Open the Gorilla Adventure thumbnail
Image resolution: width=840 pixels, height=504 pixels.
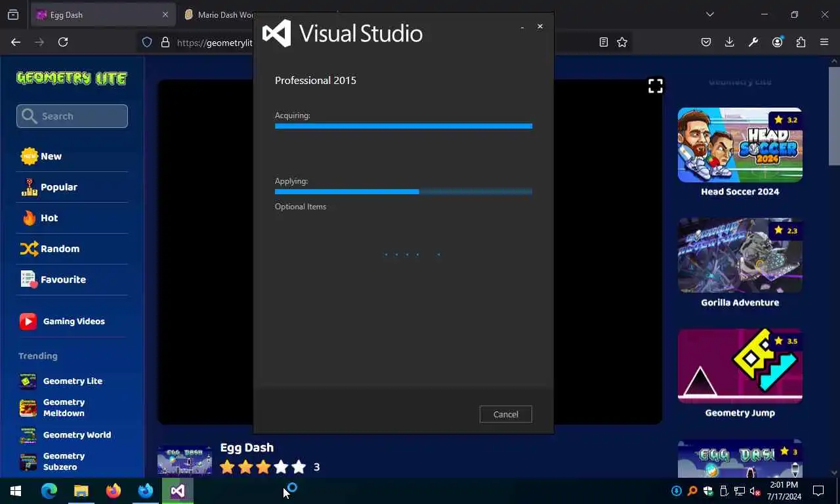tap(740, 255)
